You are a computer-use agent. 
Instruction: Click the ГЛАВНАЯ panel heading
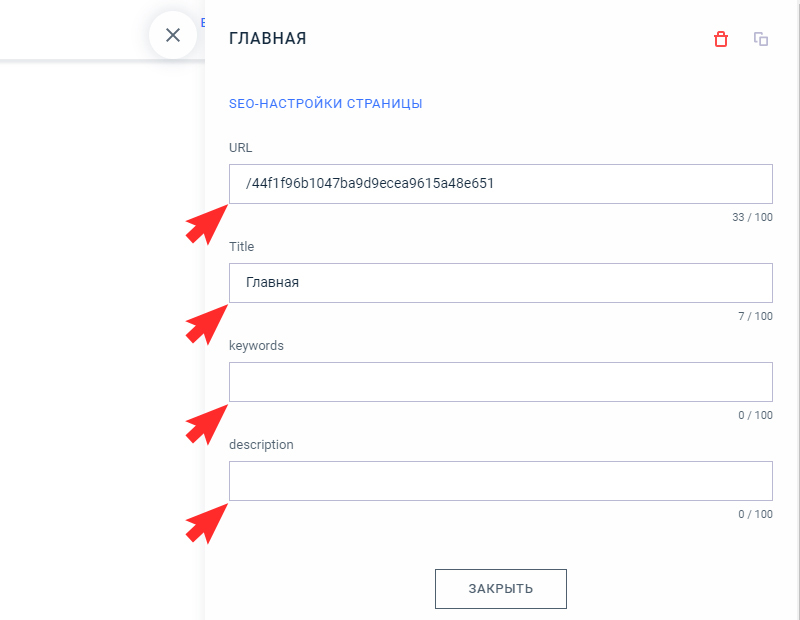click(x=267, y=38)
